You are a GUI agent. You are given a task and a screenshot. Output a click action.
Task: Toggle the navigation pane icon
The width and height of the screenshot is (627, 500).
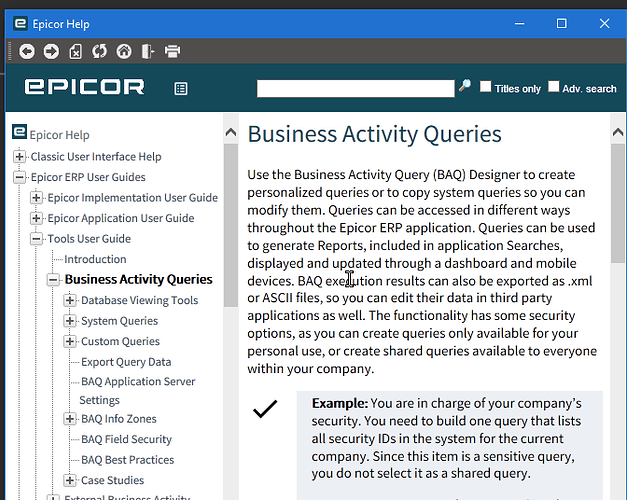pyautogui.click(x=148, y=51)
